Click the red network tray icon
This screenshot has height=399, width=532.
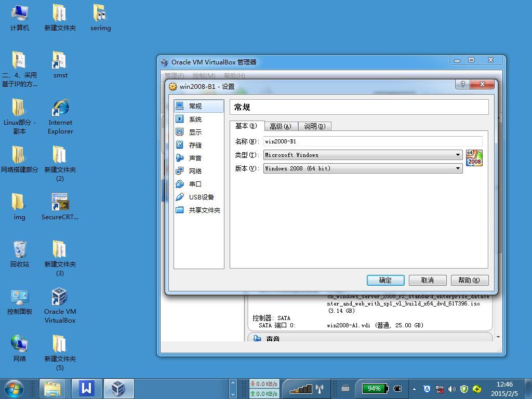coord(440,389)
